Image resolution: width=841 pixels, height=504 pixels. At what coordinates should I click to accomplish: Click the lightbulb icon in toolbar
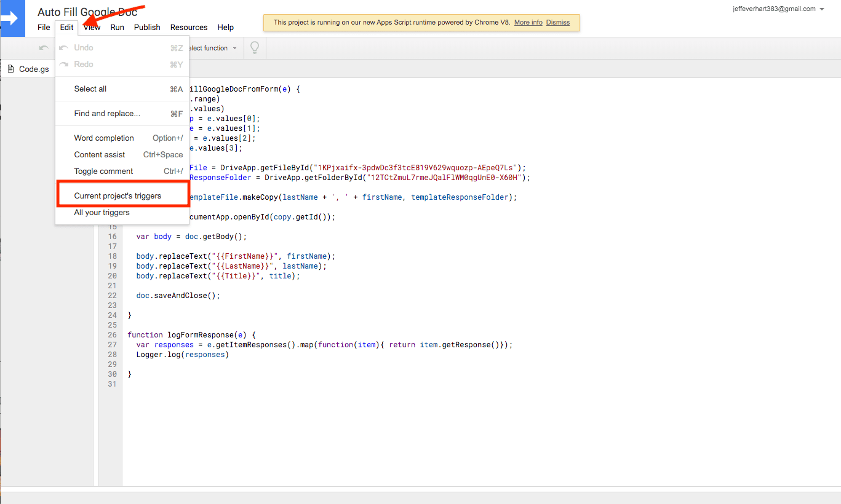pyautogui.click(x=255, y=48)
